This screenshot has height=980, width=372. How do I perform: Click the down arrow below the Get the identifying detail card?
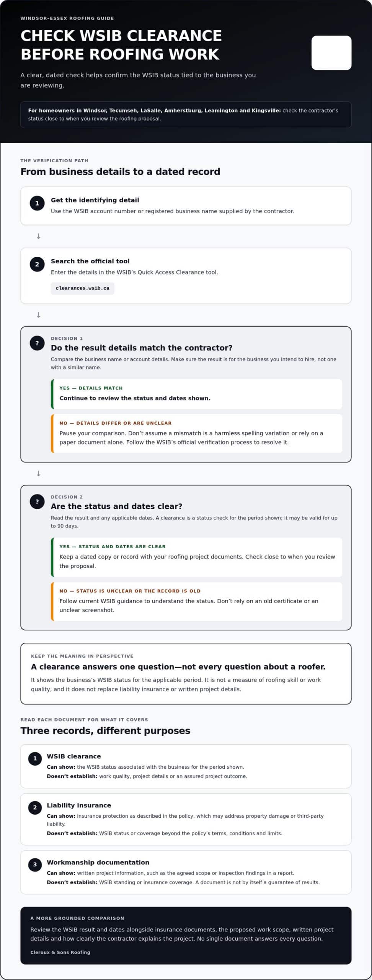tap(38, 236)
